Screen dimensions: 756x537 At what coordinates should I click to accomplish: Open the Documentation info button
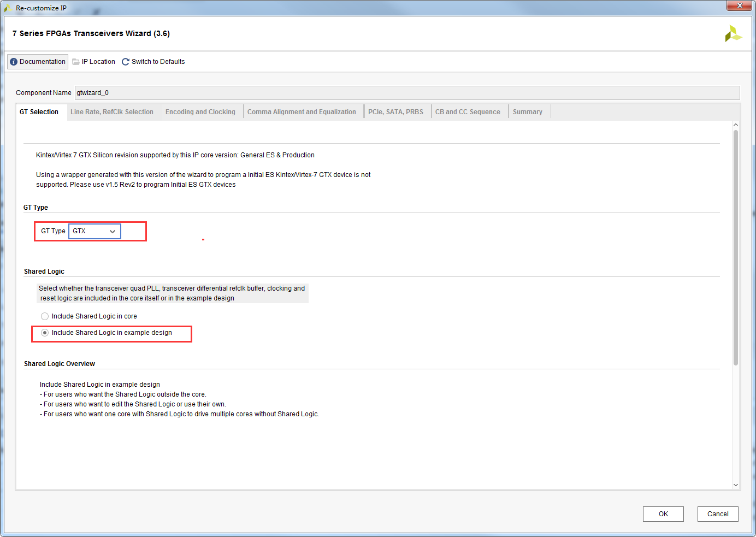click(x=38, y=62)
